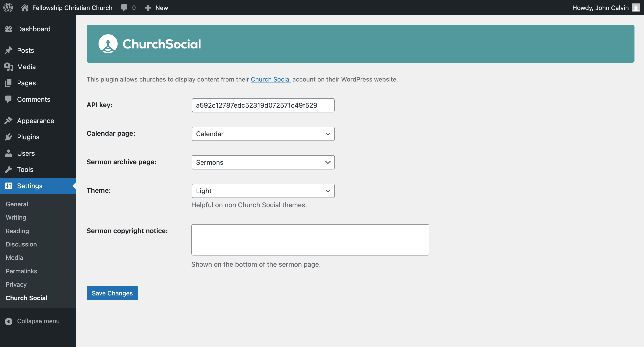Click the Tools wrench icon
Viewport: 644px width, 347px height.
pyautogui.click(x=9, y=169)
